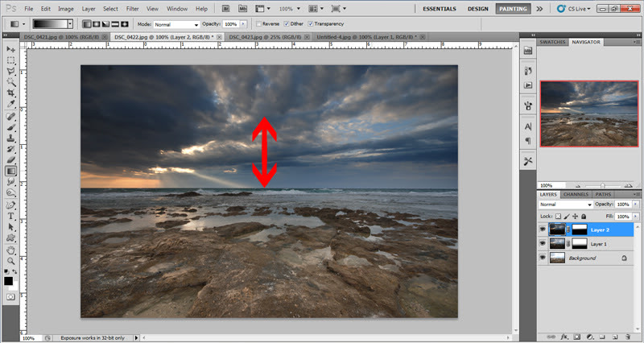Open the Image menu

pos(66,9)
